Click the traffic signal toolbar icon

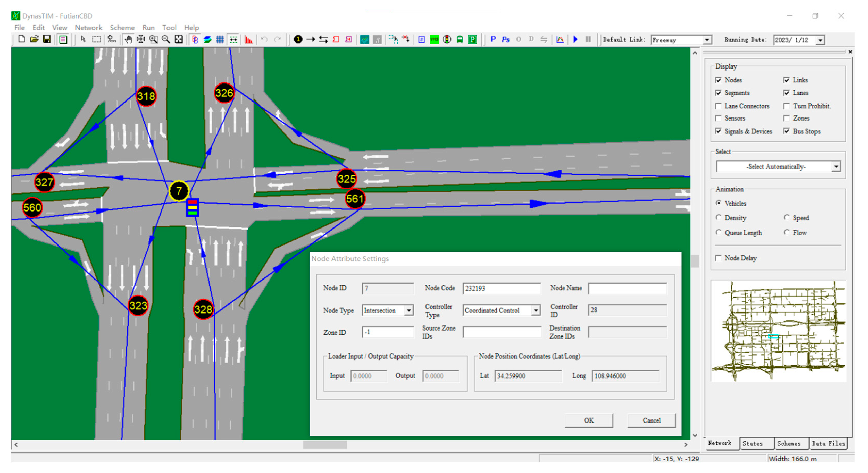(447, 40)
